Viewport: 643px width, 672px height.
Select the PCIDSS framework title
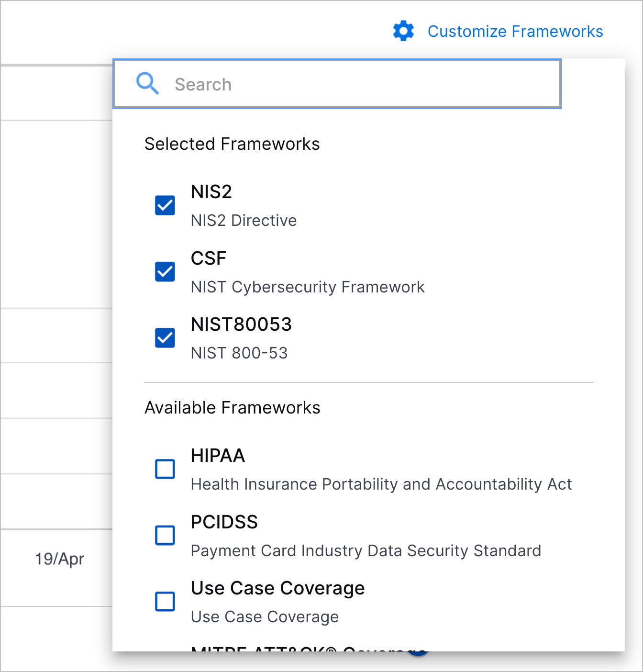pos(224,522)
